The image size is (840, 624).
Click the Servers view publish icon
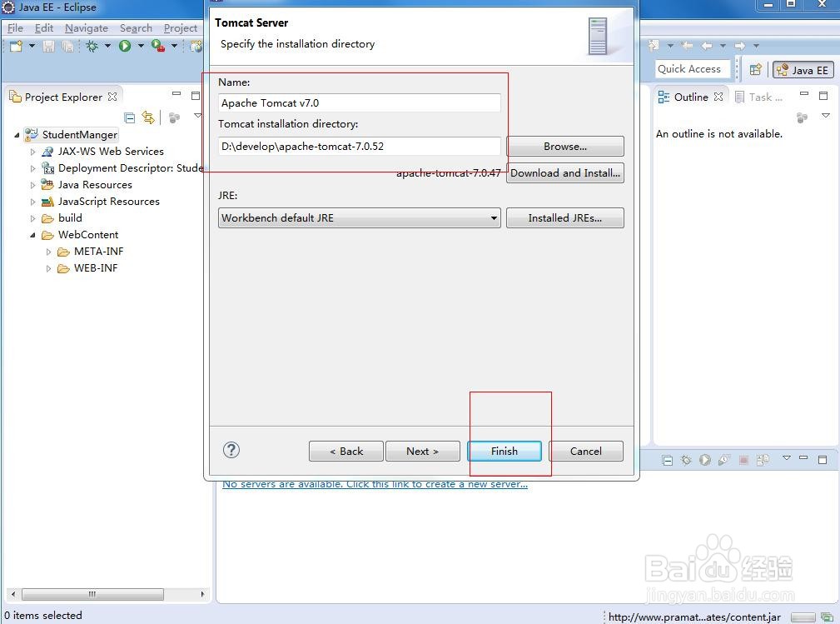tap(763, 460)
